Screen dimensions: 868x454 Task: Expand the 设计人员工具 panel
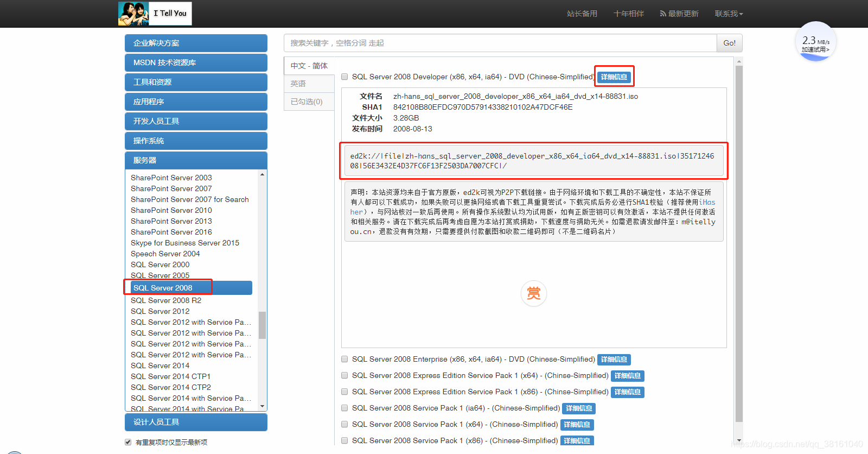pos(196,422)
